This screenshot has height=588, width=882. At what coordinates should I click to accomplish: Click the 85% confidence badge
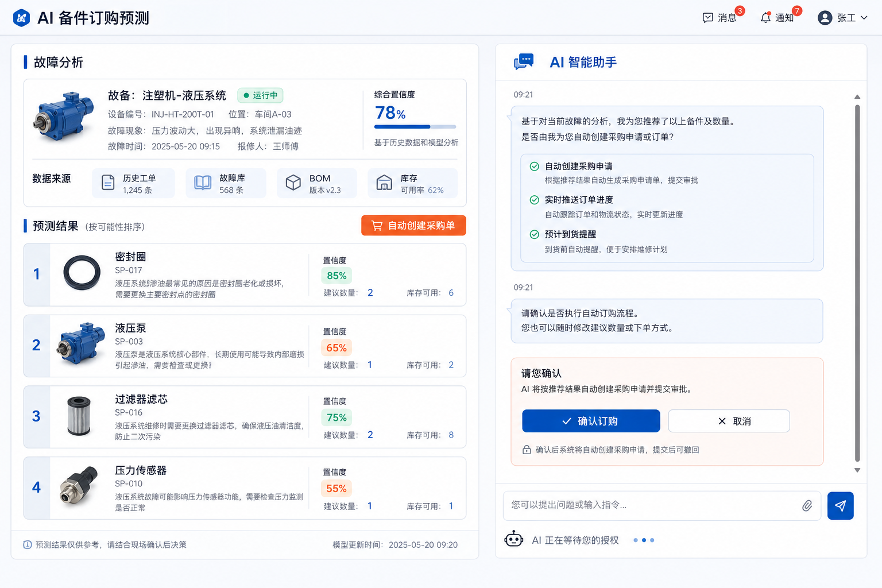[336, 276]
